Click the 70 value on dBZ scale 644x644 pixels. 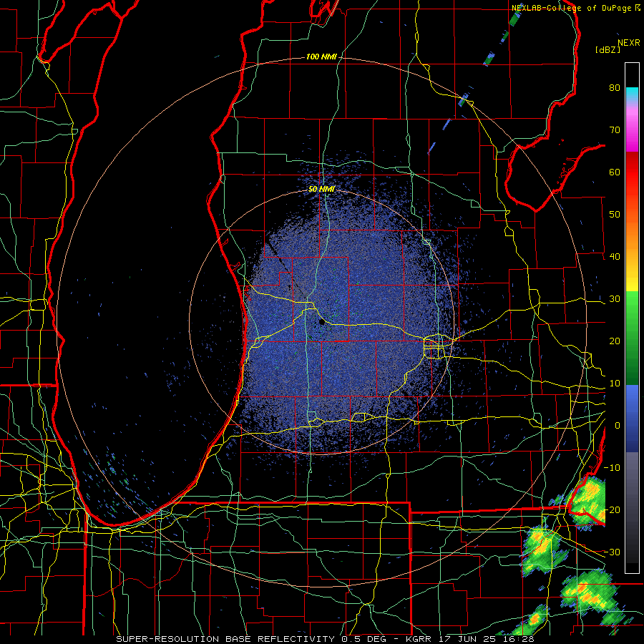(x=615, y=130)
